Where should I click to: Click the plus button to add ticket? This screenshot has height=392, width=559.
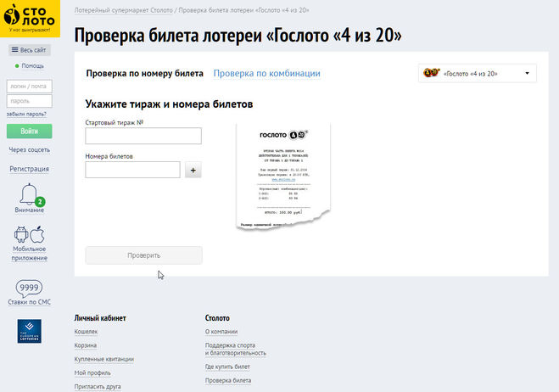pos(193,171)
